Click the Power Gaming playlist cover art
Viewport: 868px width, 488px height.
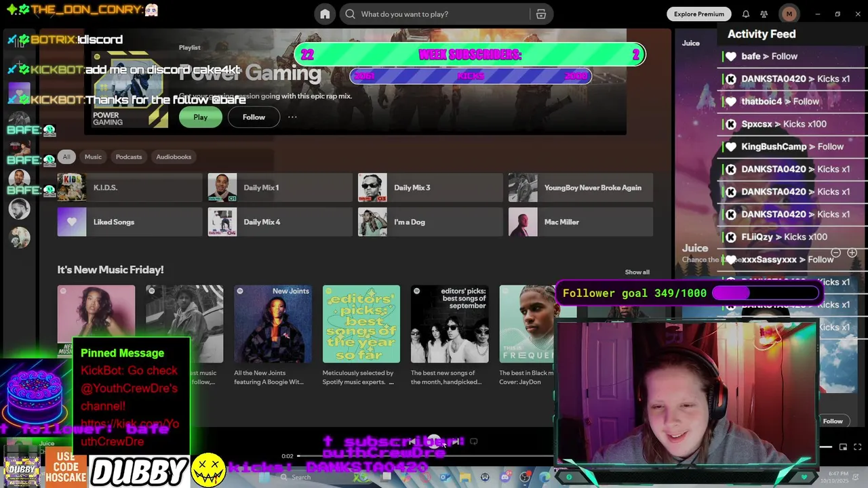point(130,90)
